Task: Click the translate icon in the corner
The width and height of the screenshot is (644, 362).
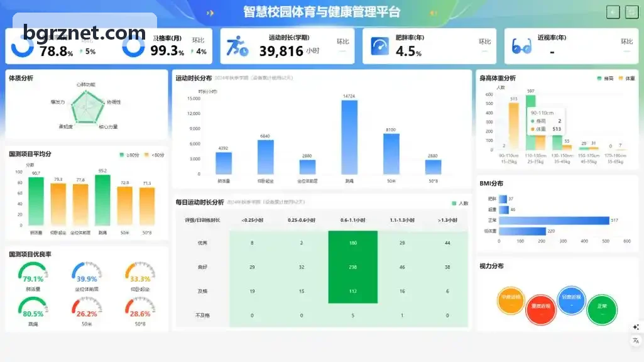Action: tap(636, 341)
